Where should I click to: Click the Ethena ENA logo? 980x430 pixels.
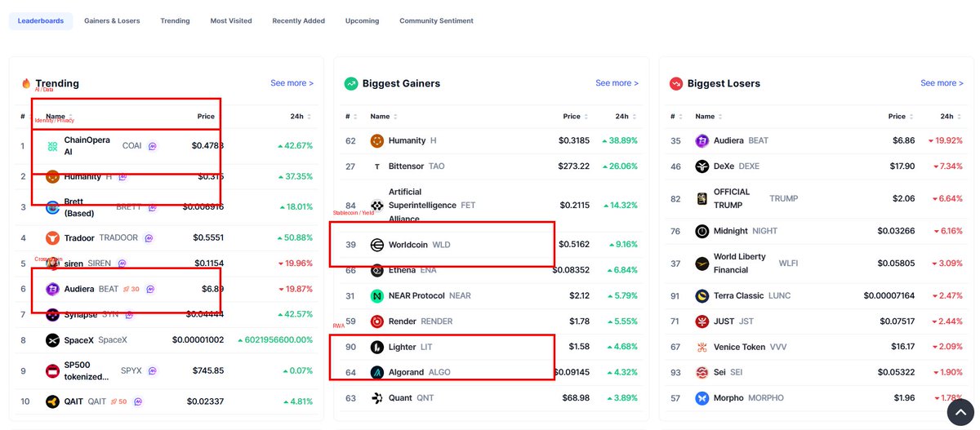coord(377,270)
